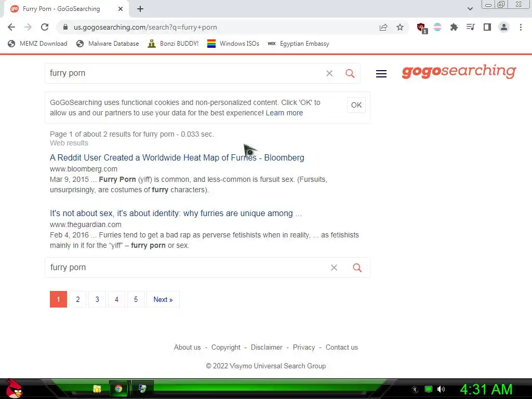Click the www.theguardian.com result URL text

(86, 224)
